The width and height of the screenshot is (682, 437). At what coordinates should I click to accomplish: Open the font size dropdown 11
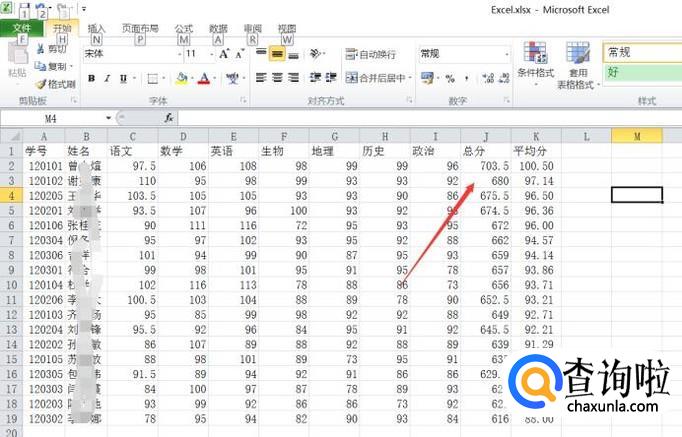(212, 54)
